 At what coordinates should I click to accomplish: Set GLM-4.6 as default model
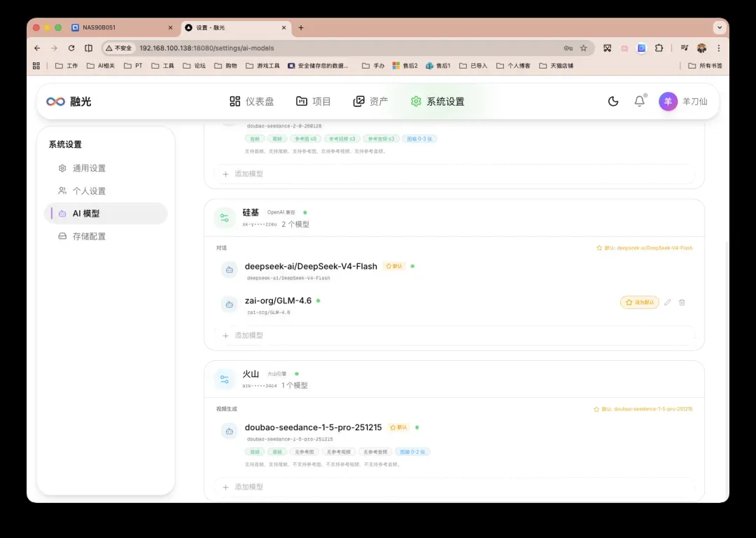pyautogui.click(x=639, y=303)
